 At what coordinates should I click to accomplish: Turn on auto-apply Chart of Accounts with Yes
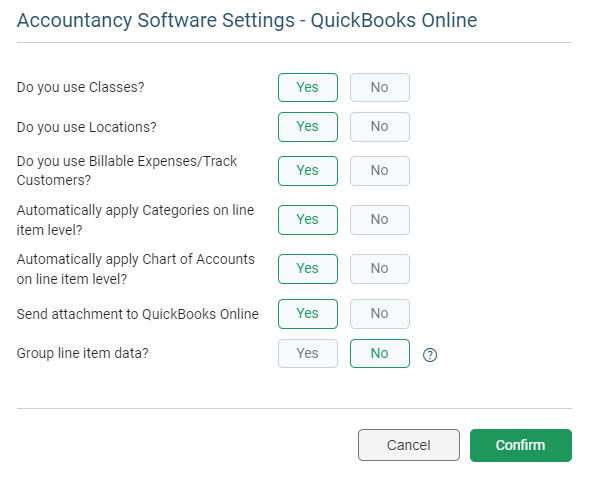pyautogui.click(x=308, y=269)
